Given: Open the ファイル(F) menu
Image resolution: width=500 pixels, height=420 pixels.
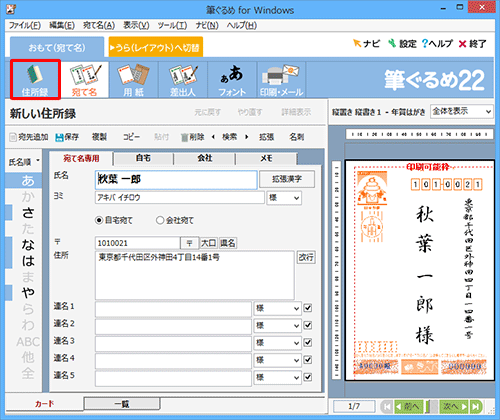Looking at the screenshot, I should pos(25,25).
